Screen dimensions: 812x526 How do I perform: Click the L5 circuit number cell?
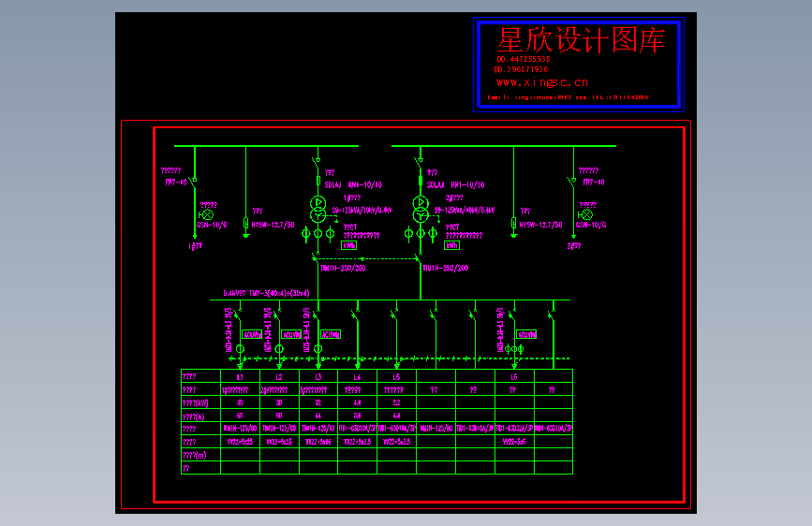point(397,376)
